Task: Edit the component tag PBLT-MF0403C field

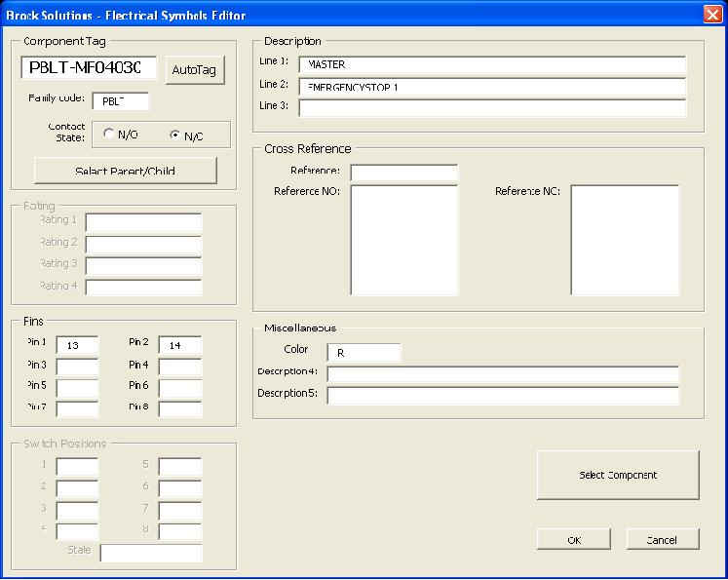Action: [x=89, y=68]
